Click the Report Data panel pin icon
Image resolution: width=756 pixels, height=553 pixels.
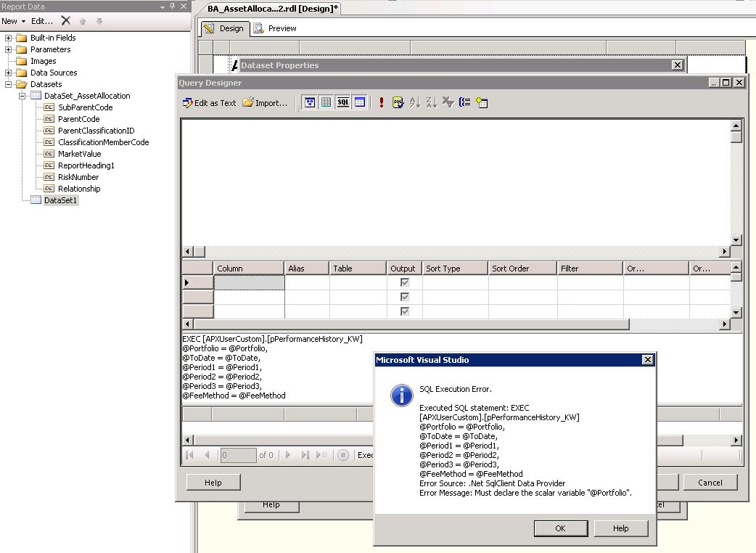pos(172,7)
